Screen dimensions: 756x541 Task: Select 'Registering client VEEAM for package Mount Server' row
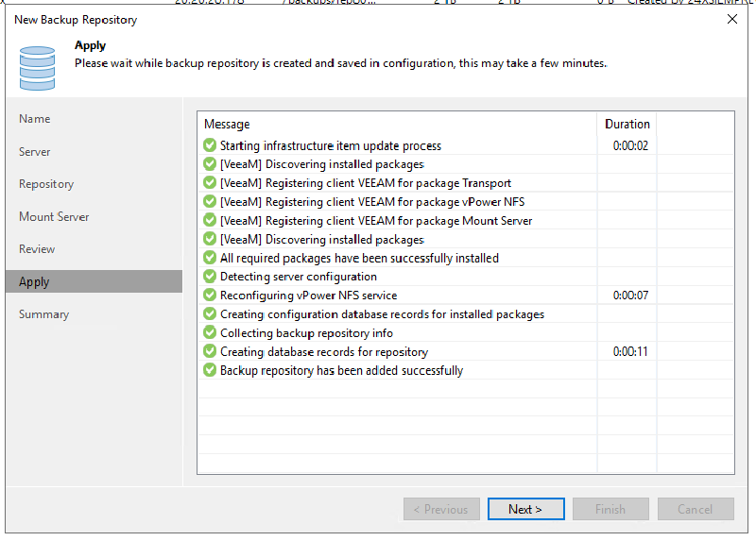(x=466, y=221)
